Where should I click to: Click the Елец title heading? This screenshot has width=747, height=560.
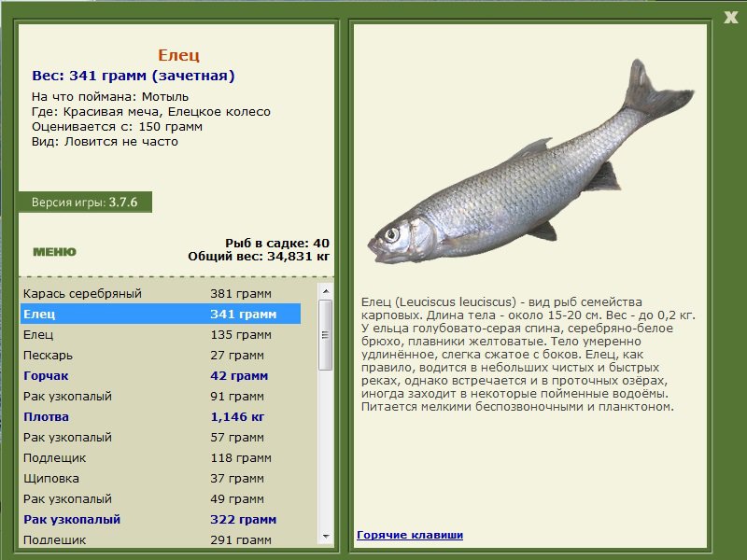[178, 55]
